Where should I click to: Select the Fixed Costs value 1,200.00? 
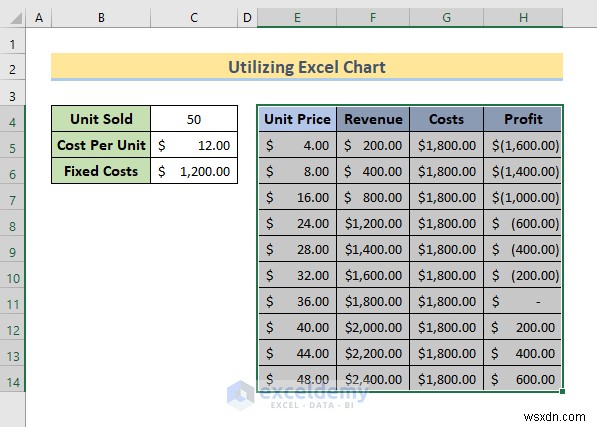pyautogui.click(x=194, y=171)
